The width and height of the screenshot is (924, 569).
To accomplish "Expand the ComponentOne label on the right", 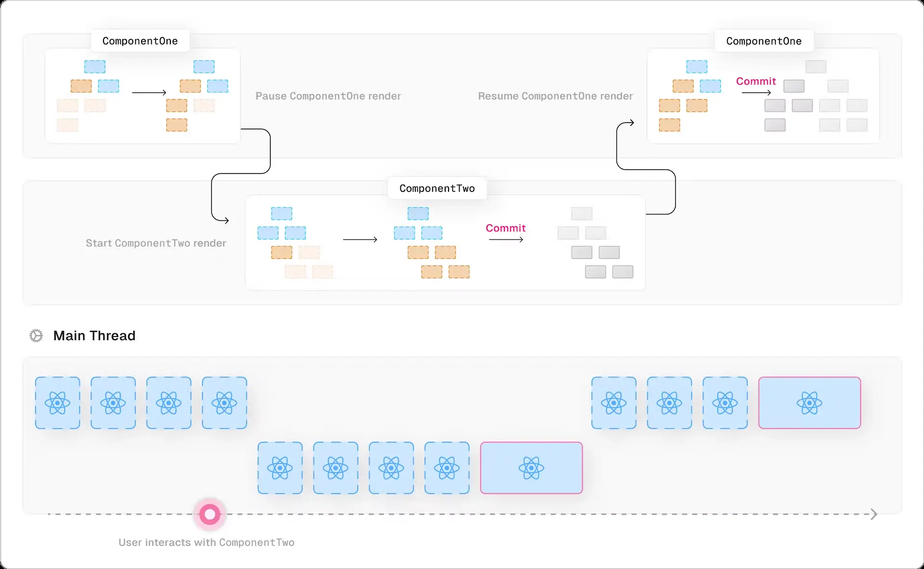I will tap(764, 40).
